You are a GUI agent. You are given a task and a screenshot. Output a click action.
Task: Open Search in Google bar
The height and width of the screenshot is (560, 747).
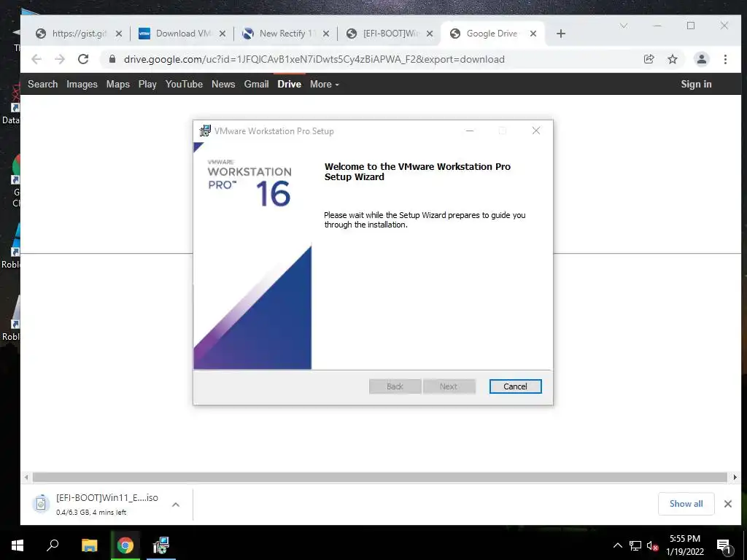pyautogui.click(x=42, y=84)
